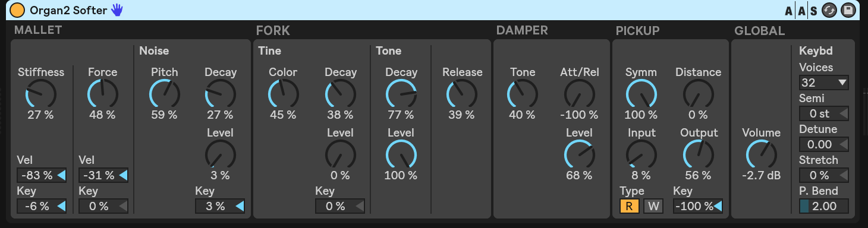Click the hot-swap presets circular arrows icon
Viewport: 868px width, 228px height.
point(828,10)
